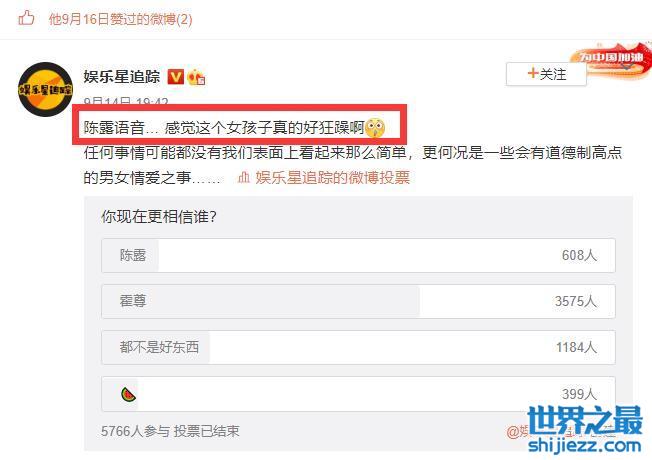Click the highlighted 陈露语音 post text
The height and width of the screenshot is (460, 652).
[225, 128]
